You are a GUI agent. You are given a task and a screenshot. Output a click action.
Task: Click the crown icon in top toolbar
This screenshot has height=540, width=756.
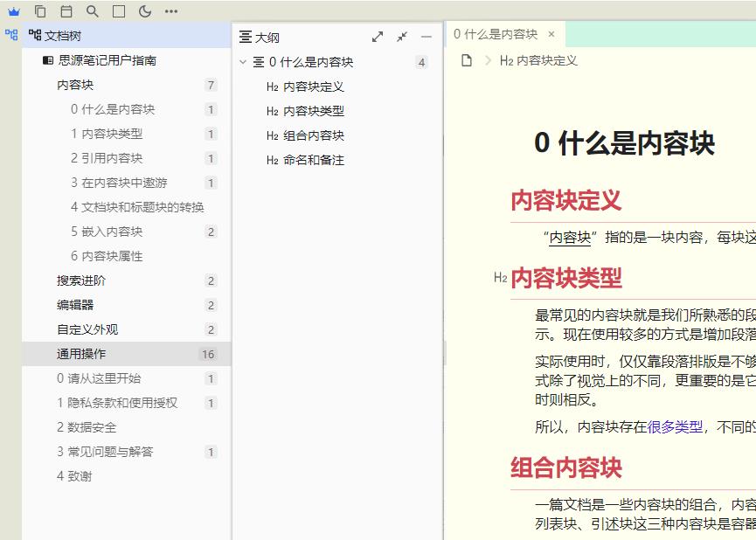point(14,11)
